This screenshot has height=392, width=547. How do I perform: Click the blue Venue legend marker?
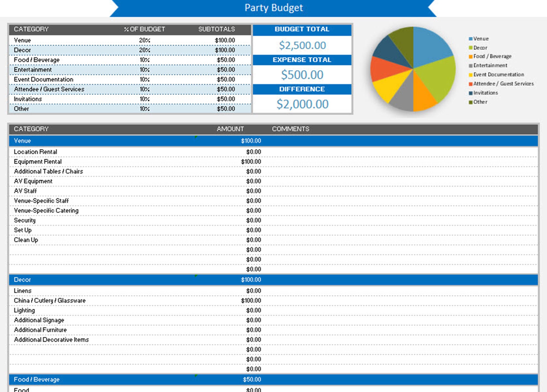click(x=471, y=39)
